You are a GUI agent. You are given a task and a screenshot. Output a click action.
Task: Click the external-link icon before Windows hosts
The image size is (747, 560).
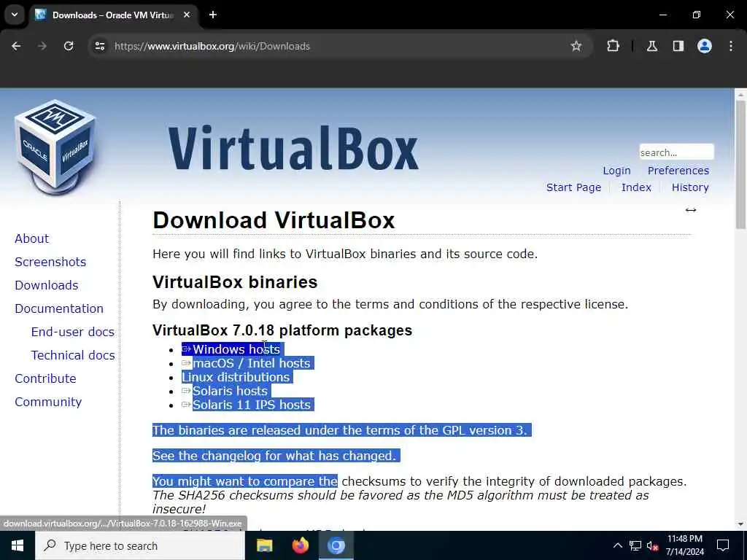click(186, 349)
